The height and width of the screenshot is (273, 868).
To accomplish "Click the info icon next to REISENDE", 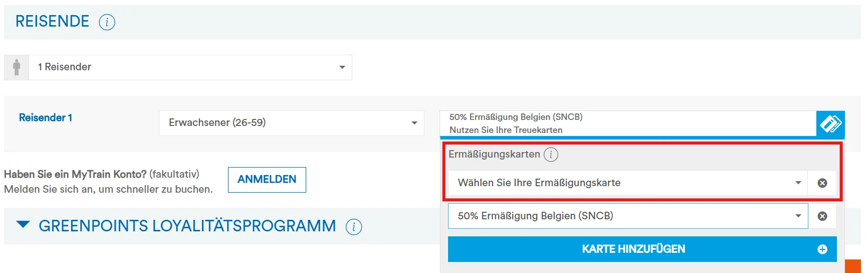I will [x=107, y=22].
